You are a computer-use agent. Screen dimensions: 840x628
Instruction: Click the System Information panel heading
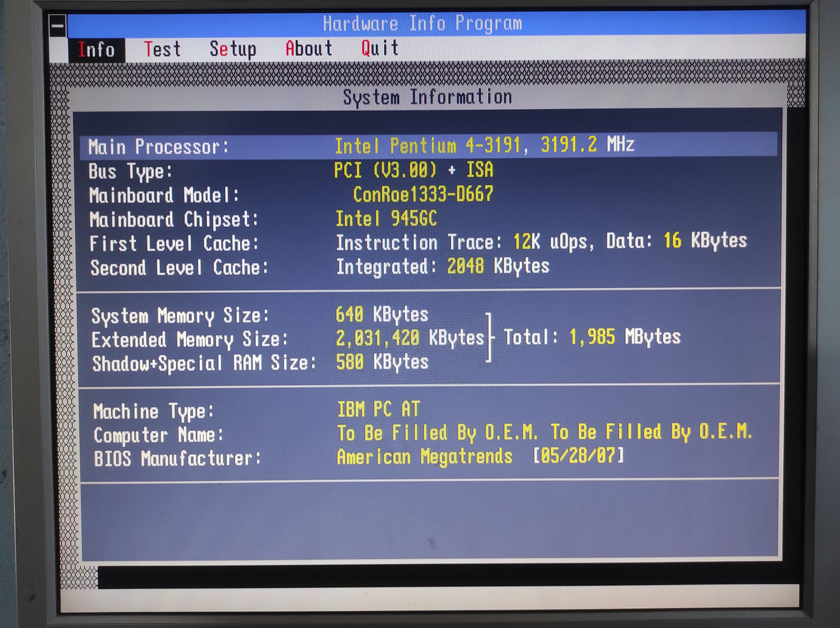427,97
